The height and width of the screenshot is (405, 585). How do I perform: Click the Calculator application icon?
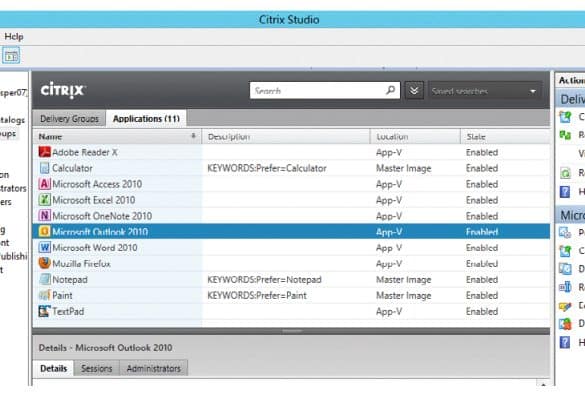coord(44,168)
